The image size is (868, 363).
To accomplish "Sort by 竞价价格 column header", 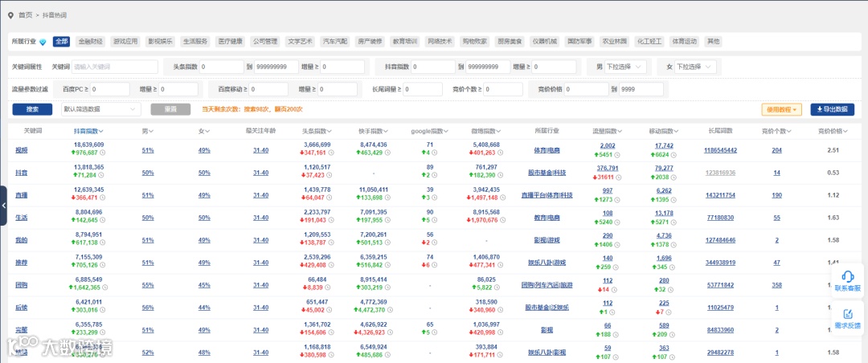I will 833,131.
